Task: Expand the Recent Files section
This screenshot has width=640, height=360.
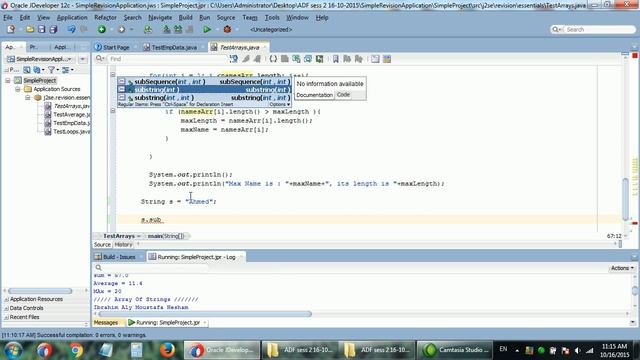Action: pyautogui.click(x=7, y=317)
